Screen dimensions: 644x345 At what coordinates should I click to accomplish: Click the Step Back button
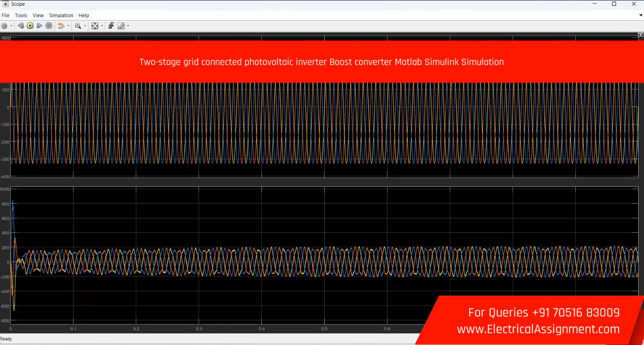click(21, 26)
